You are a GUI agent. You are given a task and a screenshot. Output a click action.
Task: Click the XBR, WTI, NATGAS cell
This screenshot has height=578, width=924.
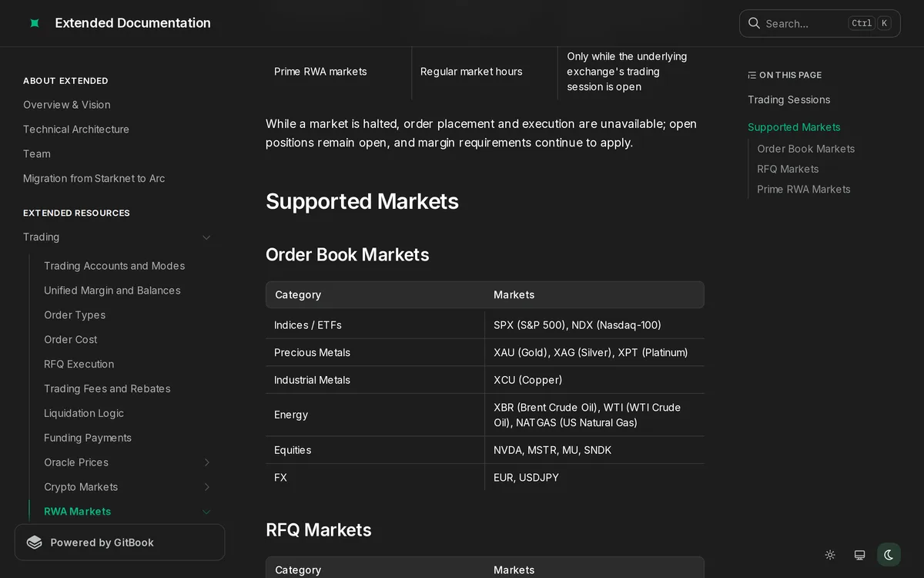(x=594, y=415)
